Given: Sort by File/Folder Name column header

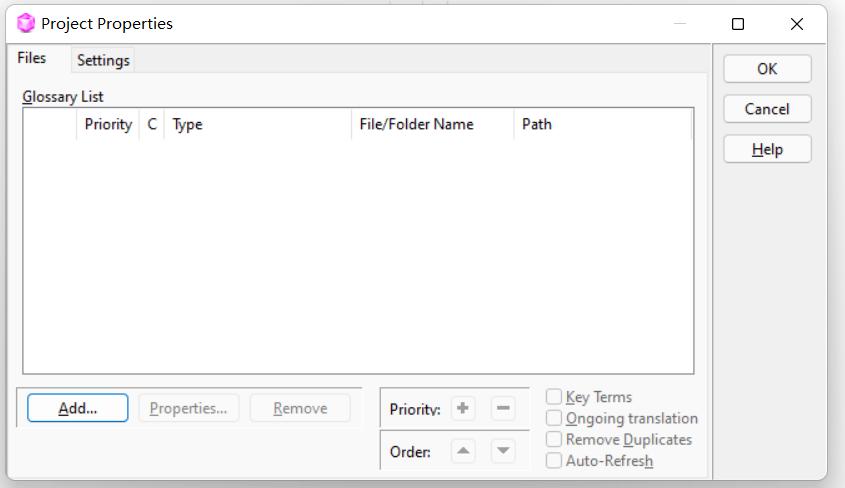Looking at the screenshot, I should 433,124.
